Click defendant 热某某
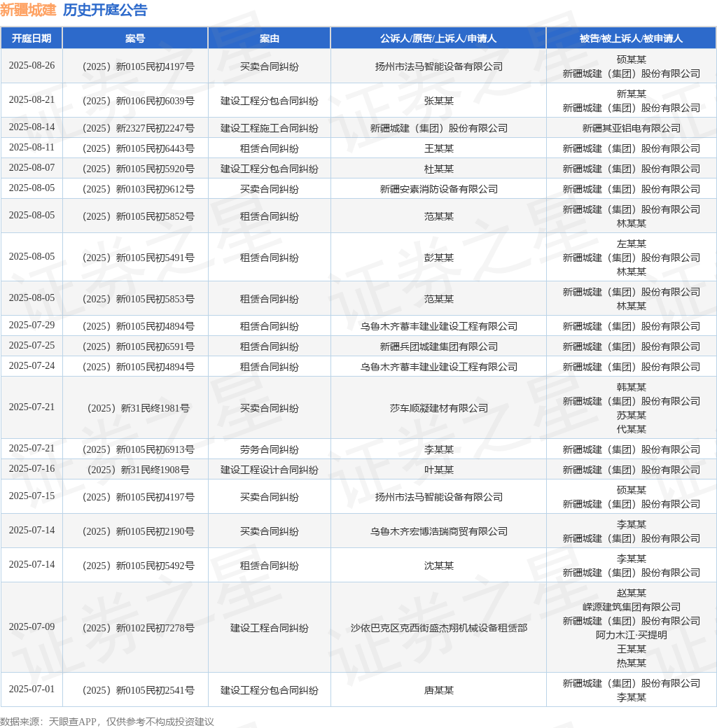Viewport: 717px width, 728px height. coord(631,663)
